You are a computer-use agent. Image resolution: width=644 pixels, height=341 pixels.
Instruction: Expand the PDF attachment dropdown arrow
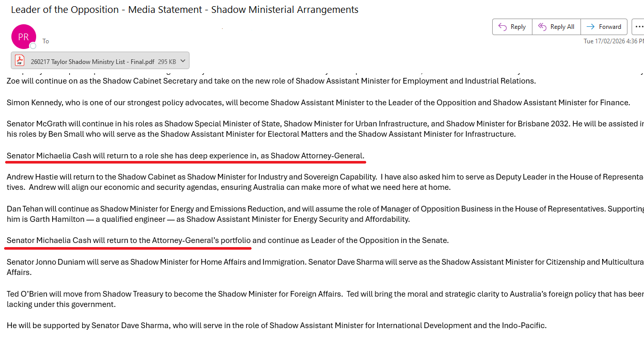(x=183, y=61)
